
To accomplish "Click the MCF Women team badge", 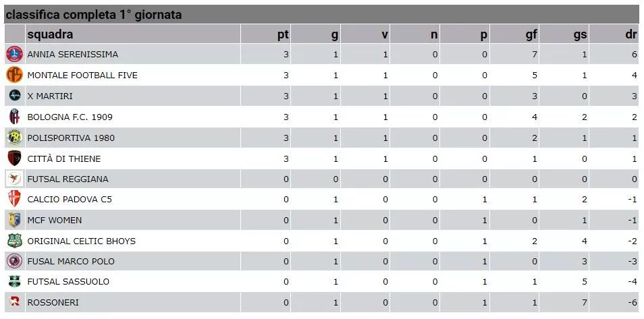I will pyautogui.click(x=14, y=220).
